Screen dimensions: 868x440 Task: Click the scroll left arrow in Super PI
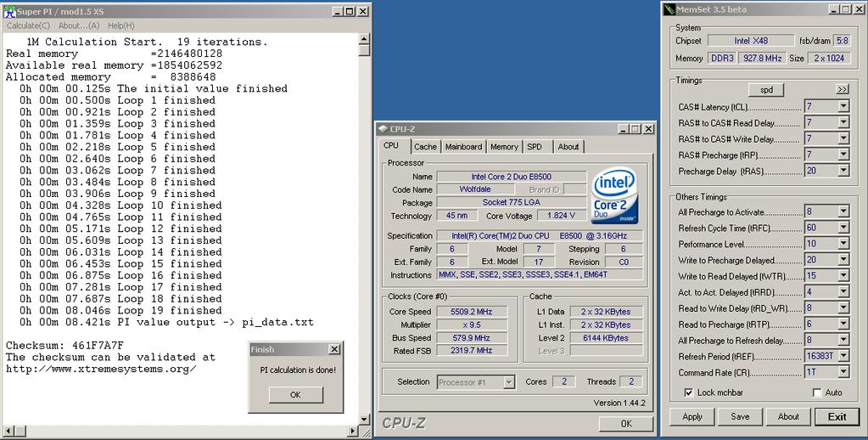[x=8, y=431]
